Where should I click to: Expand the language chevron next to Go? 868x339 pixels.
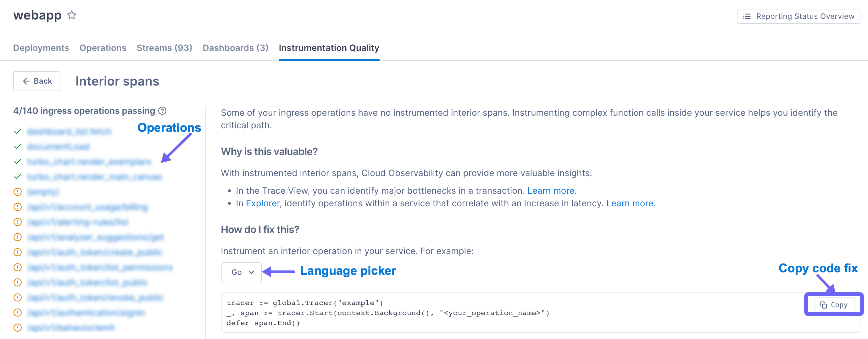(251, 272)
